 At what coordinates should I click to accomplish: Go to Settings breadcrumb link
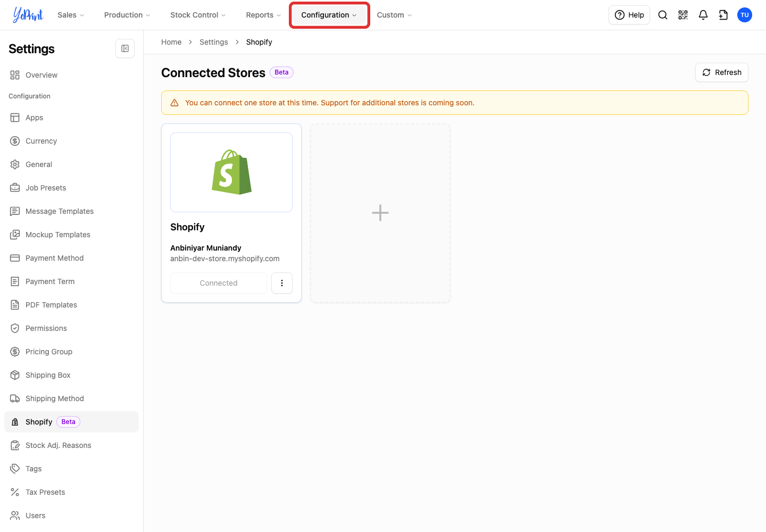pos(214,42)
